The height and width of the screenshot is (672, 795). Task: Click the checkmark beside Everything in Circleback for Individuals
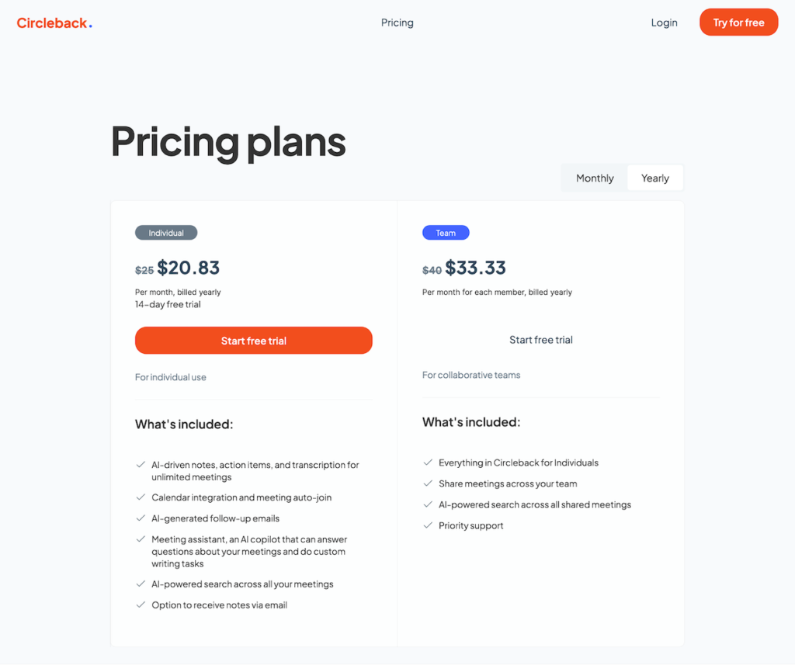pyautogui.click(x=429, y=462)
